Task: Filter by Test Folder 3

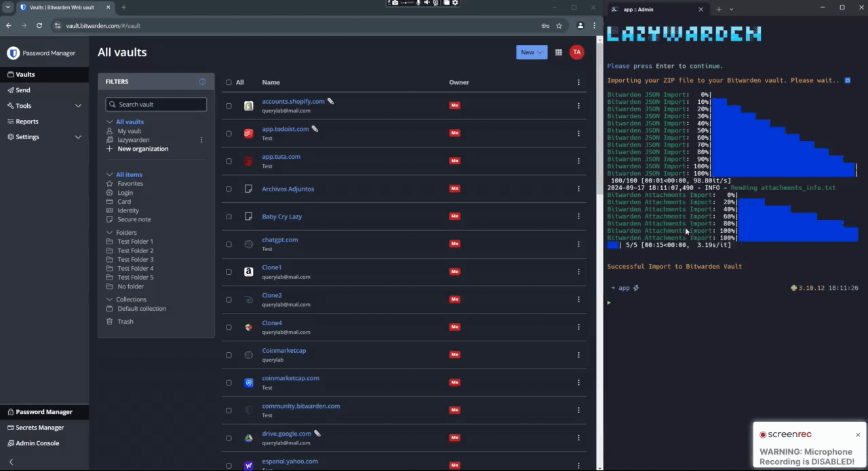Action: point(135,259)
